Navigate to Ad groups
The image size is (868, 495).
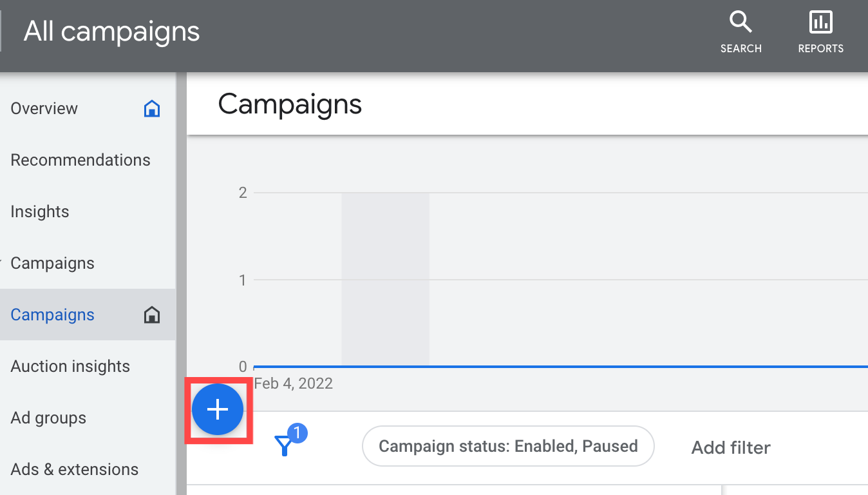tap(48, 418)
